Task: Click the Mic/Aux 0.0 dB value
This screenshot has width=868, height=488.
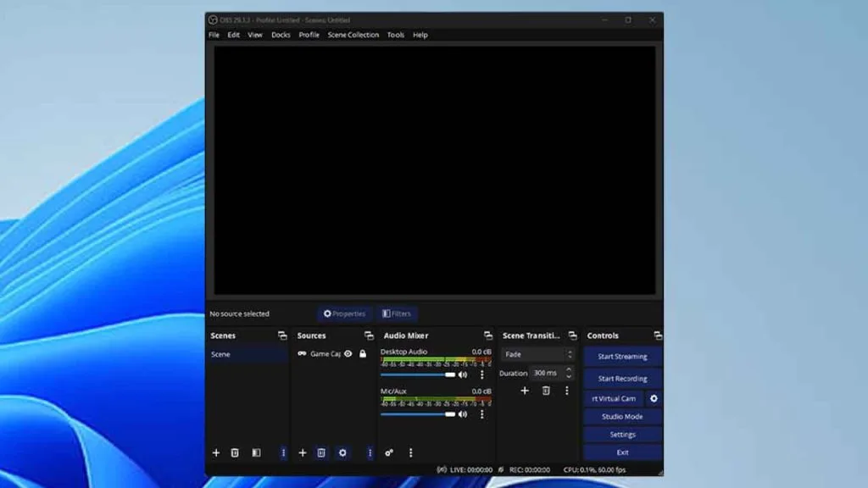Action: (481, 391)
